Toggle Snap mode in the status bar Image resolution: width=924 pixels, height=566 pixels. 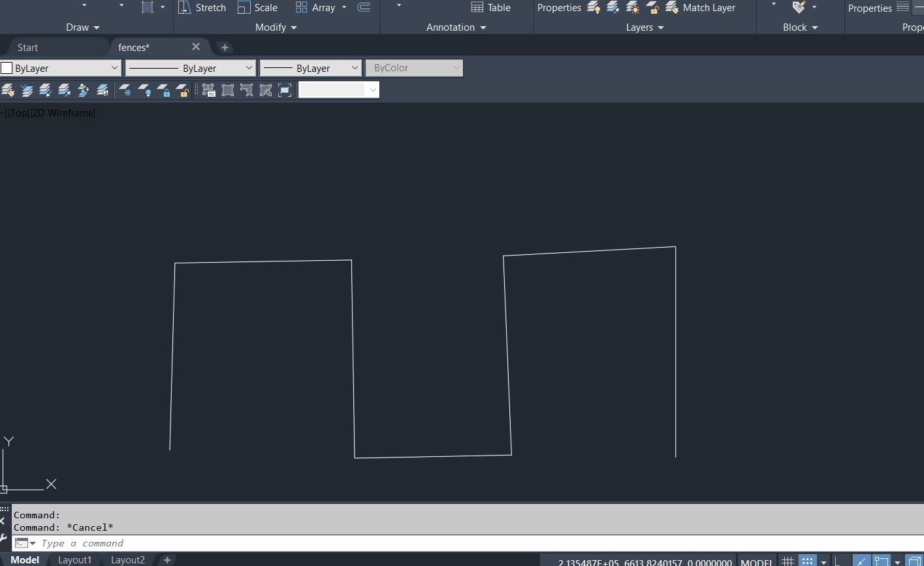[x=807, y=561]
